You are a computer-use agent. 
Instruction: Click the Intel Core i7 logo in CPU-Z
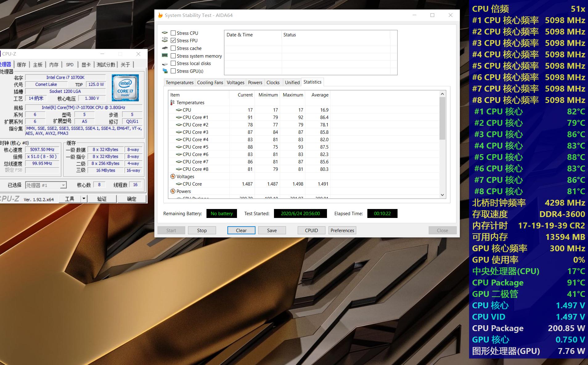[125, 88]
